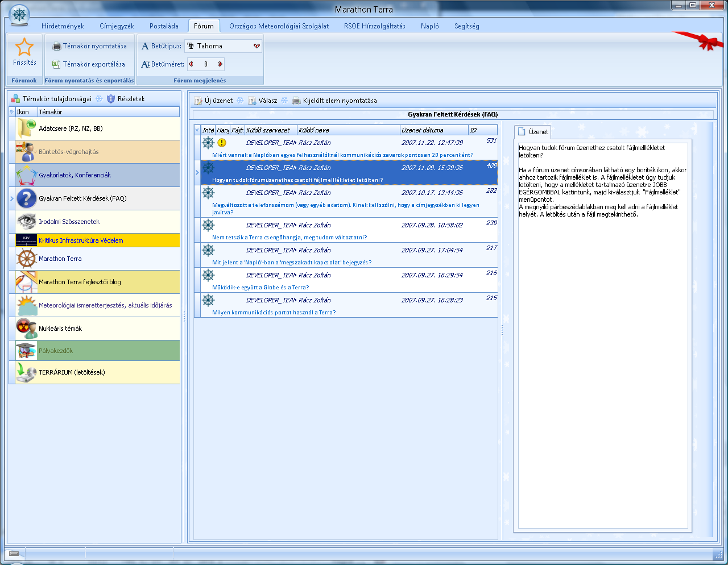
Task: Open the ship wheel application menu orb
Action: pos(20,15)
